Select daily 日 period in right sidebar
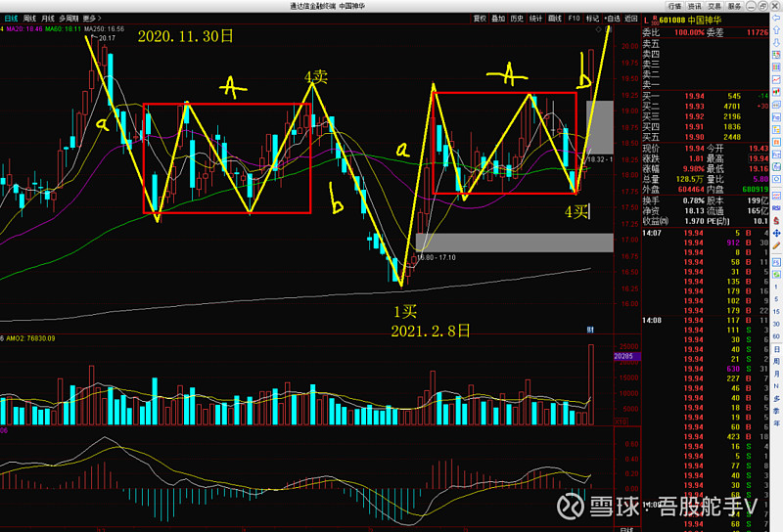Viewport: 783px width, 532px height. [776, 349]
